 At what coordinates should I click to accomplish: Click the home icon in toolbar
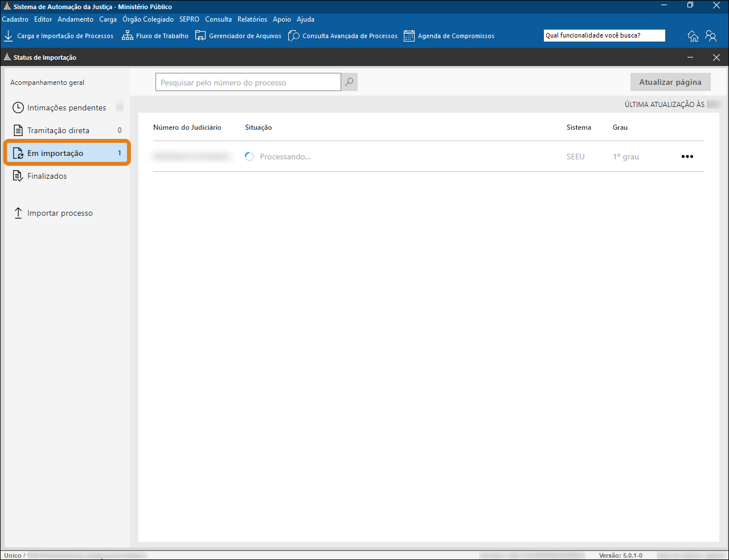pos(693,36)
